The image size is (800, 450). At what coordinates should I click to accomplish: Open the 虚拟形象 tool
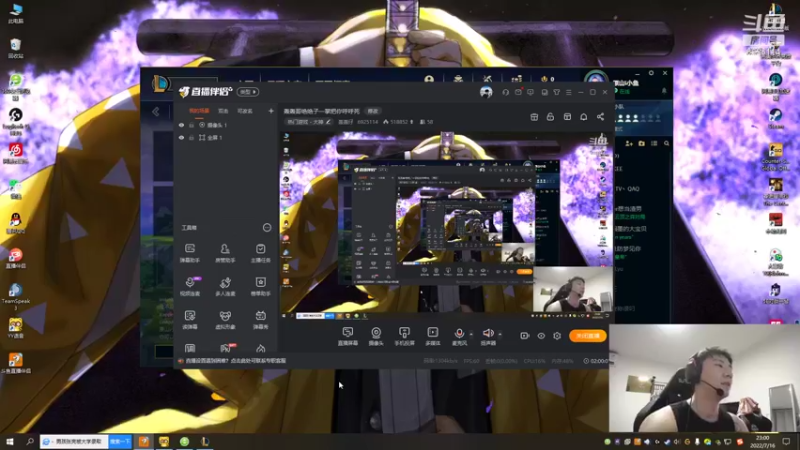pos(225,319)
